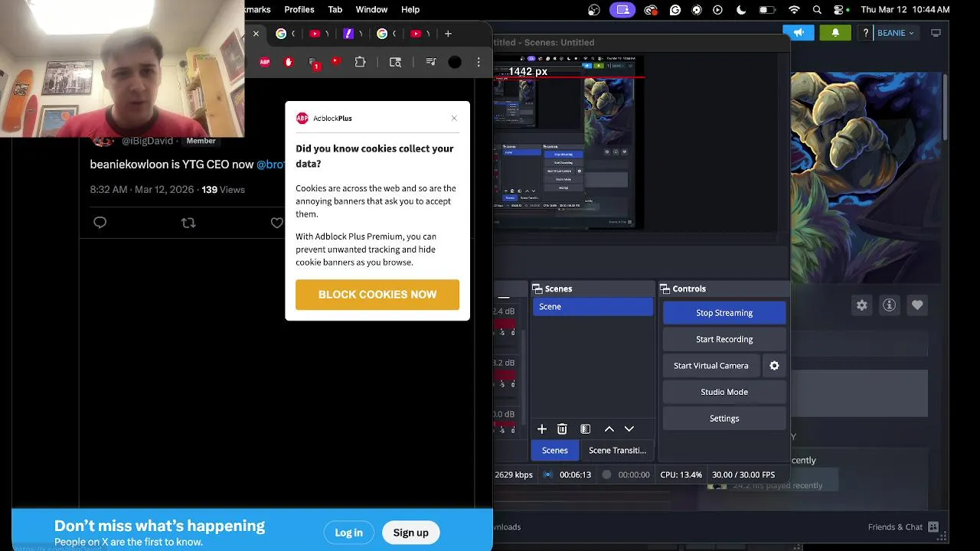Open Steam notifications bell
980x551 pixels.
coord(835,33)
